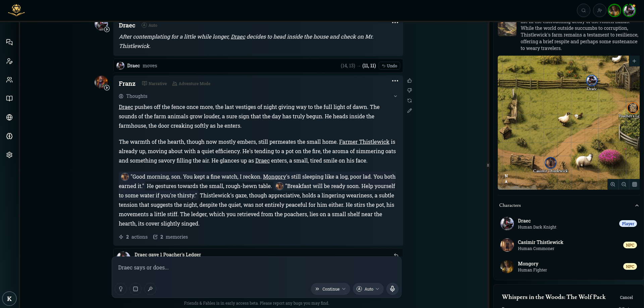644x308 pixels.
Task: Click the thumbs up icon on Franz's message
Action: [410, 81]
